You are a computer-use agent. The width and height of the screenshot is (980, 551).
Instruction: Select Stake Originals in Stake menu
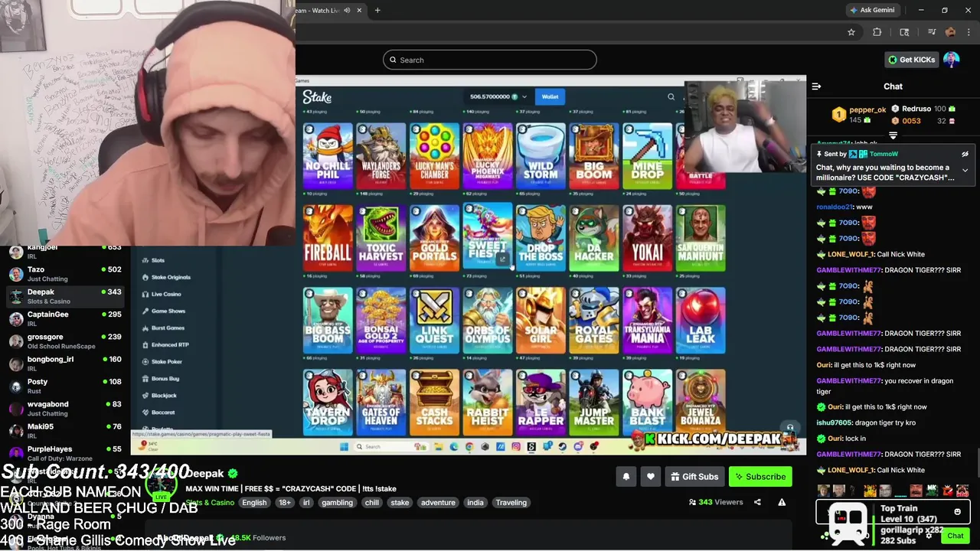[170, 277]
